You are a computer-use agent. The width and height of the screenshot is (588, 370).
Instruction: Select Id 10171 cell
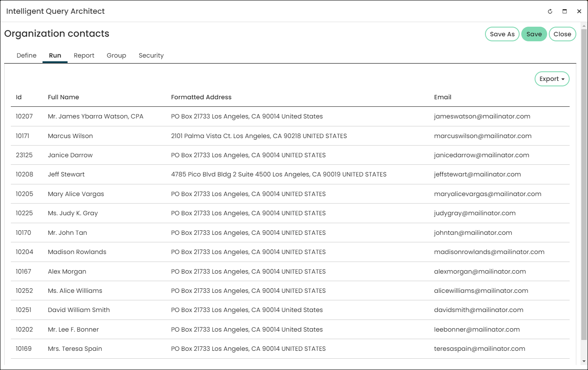23,136
